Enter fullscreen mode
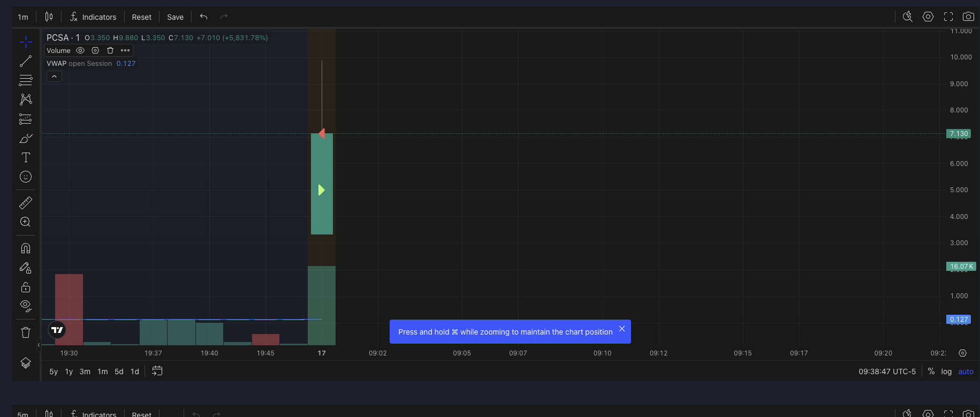 pos(948,17)
